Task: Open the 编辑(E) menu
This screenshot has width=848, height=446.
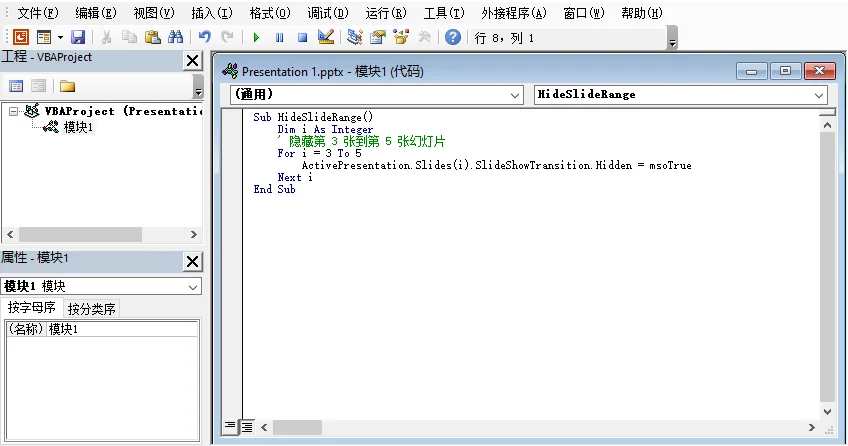Action: (x=96, y=13)
